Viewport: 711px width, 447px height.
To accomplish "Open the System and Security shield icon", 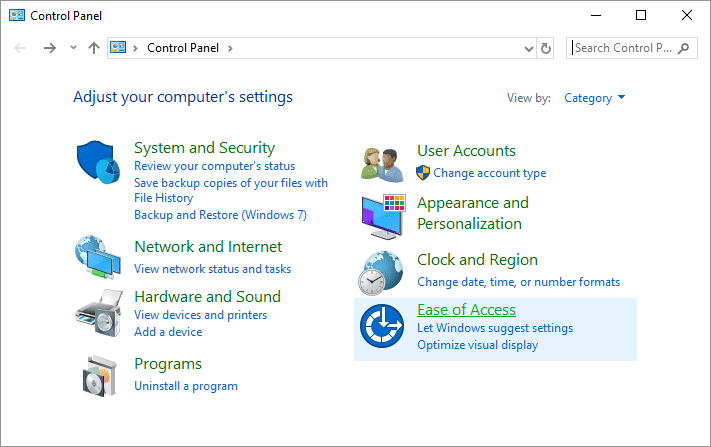I will point(98,162).
